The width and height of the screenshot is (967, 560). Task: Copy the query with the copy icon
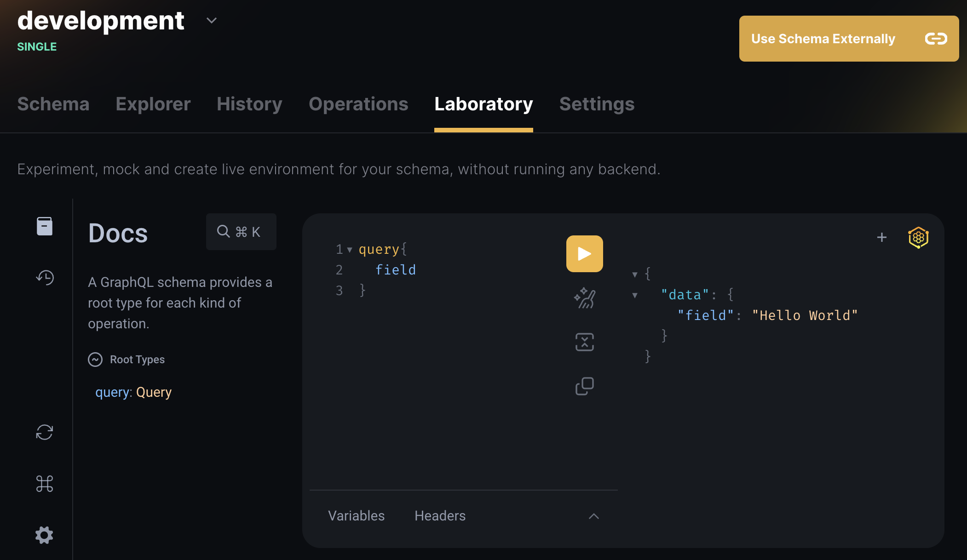(x=584, y=386)
